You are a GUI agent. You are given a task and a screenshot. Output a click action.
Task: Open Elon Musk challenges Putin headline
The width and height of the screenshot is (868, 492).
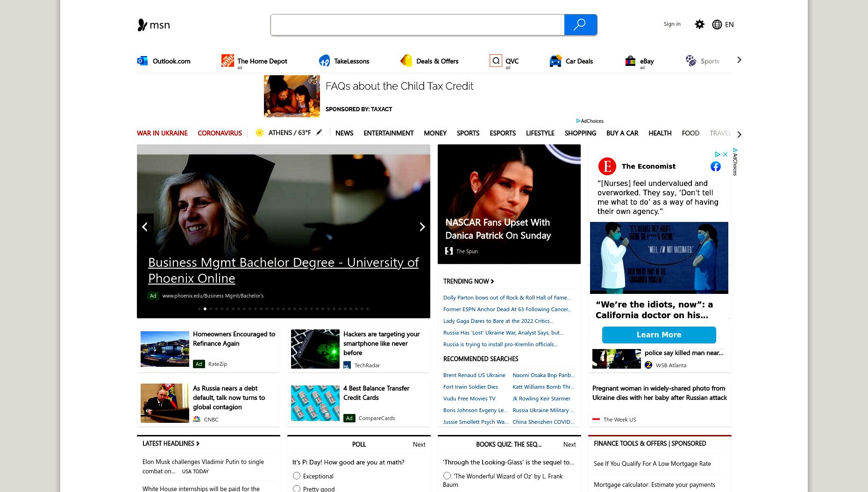tap(203, 466)
